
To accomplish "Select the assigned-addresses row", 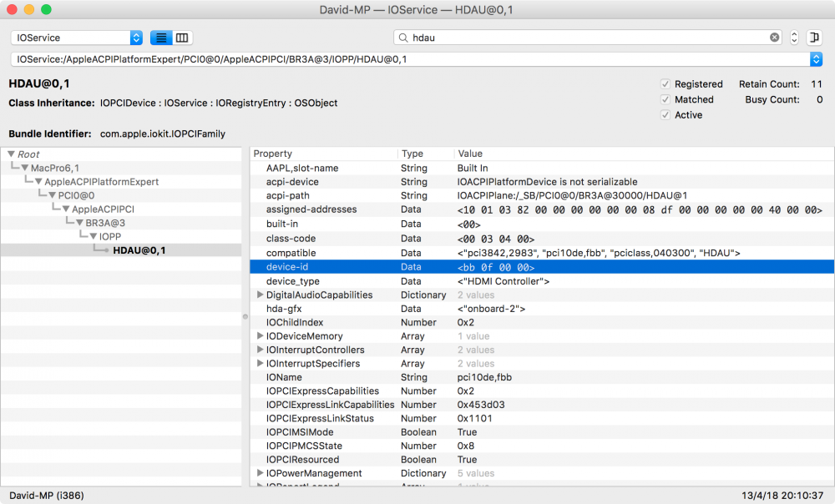I will tap(542, 209).
